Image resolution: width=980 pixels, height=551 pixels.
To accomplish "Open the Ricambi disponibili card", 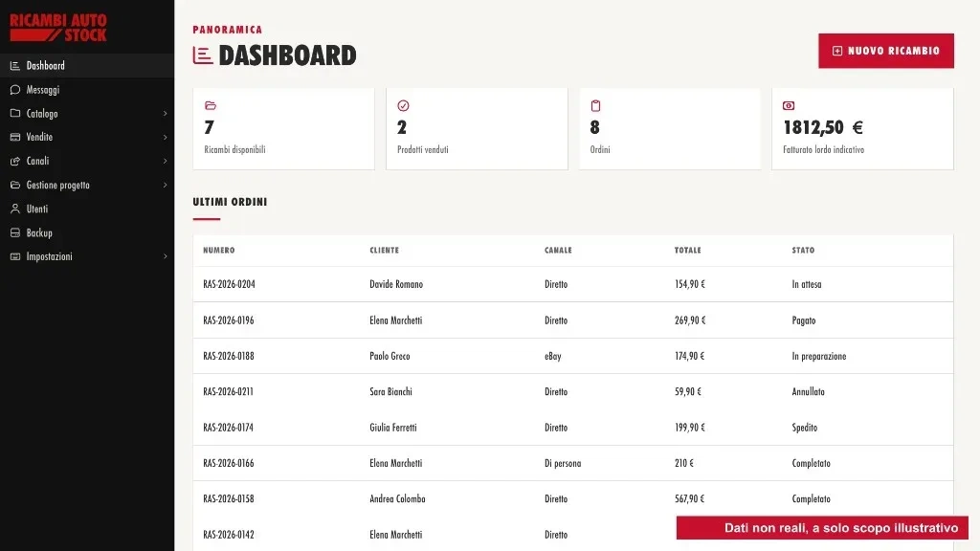I will [283, 129].
